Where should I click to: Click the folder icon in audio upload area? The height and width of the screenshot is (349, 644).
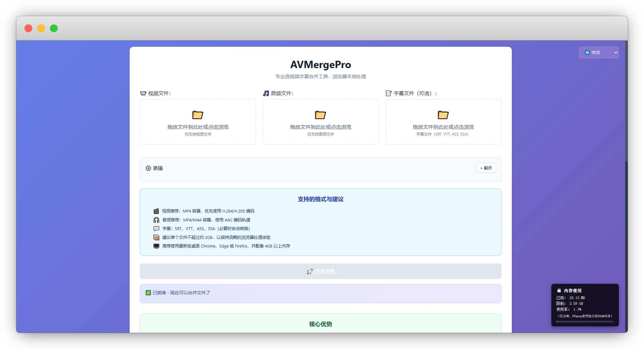tap(320, 115)
